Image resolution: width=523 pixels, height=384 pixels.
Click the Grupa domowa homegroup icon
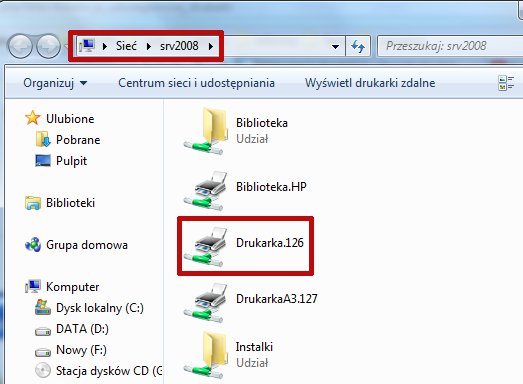[x=33, y=245]
